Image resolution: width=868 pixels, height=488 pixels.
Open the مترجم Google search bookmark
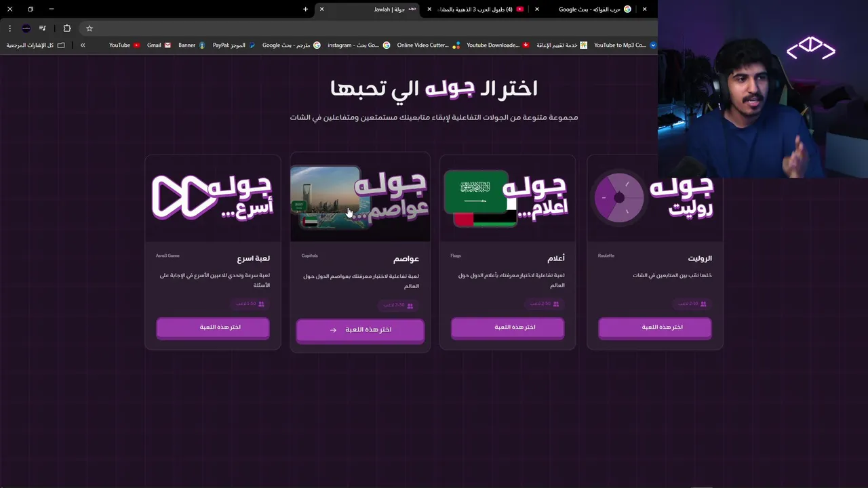(292, 45)
